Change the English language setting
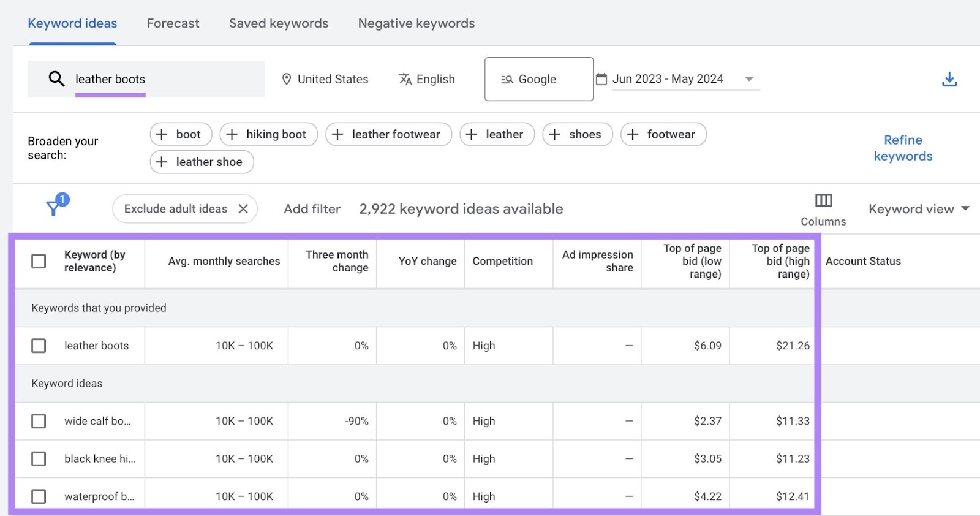 [427, 79]
